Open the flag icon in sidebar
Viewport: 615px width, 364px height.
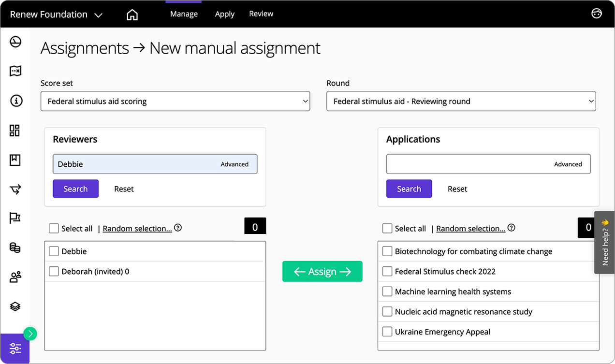(x=15, y=218)
